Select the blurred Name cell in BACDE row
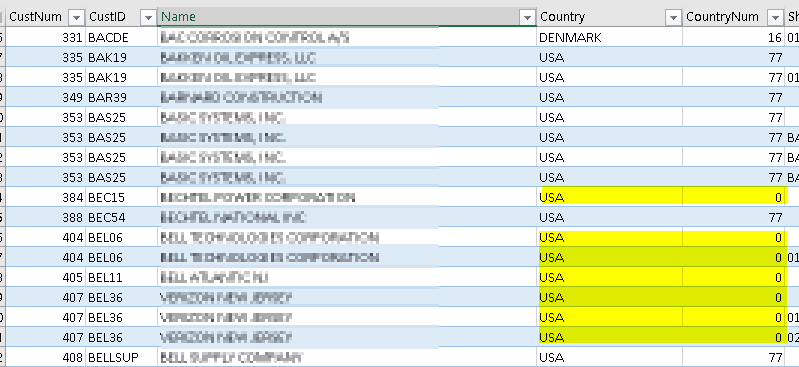Viewport: 799px width, 367px height. click(347, 37)
